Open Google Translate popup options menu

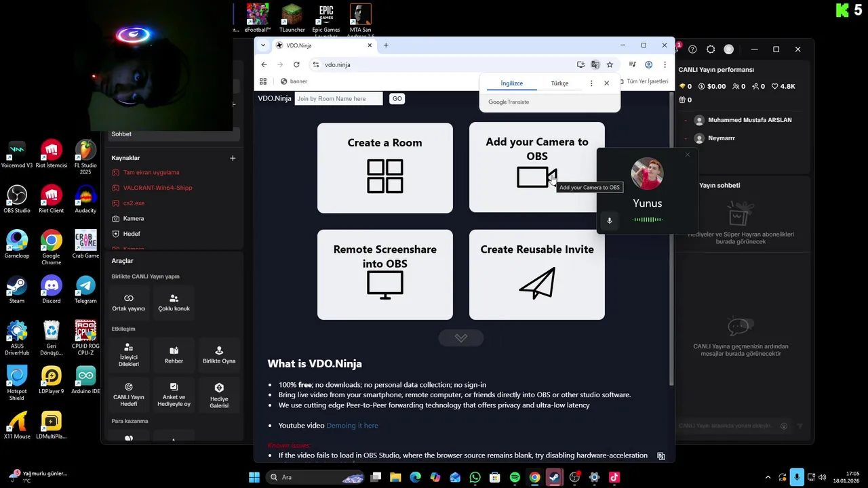tap(591, 83)
